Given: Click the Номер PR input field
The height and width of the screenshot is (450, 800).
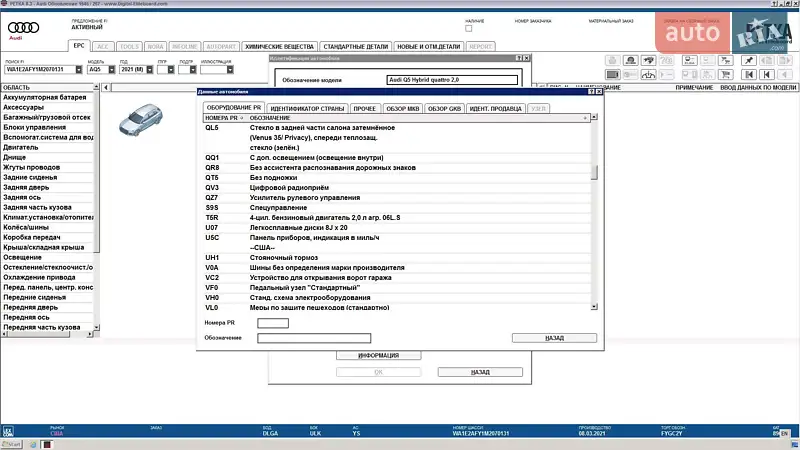Looking at the screenshot, I should coord(272,323).
